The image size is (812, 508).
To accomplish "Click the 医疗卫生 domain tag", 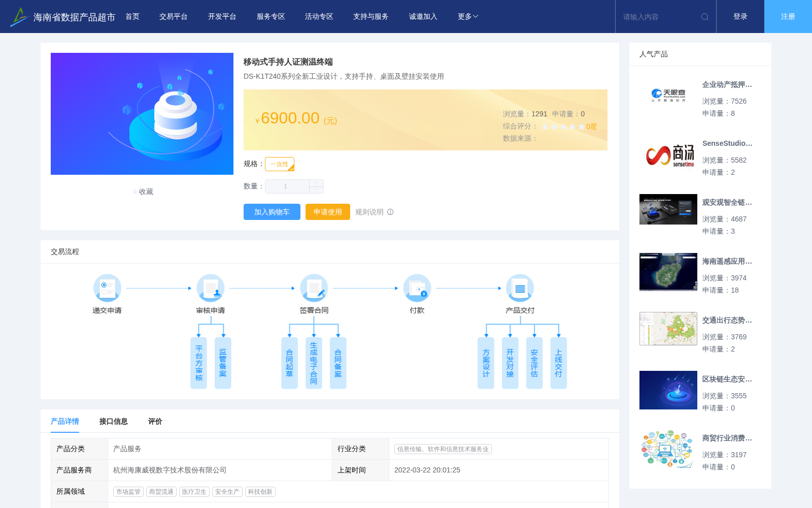I will [194, 492].
